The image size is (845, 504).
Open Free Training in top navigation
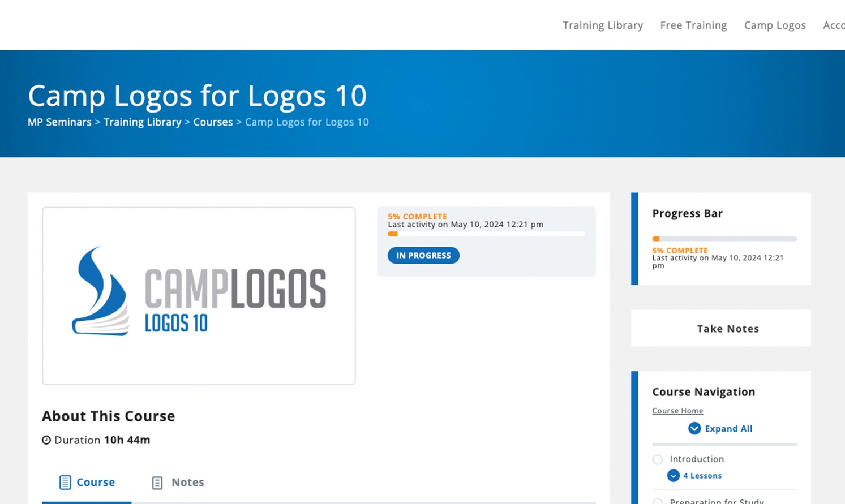pyautogui.click(x=693, y=25)
